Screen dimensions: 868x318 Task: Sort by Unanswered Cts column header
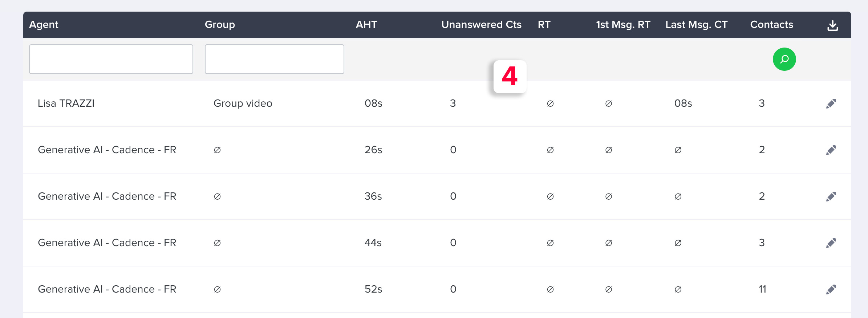481,24
